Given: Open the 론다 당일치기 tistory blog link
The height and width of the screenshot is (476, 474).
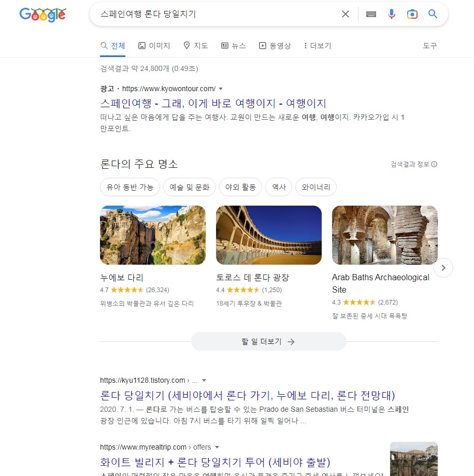Looking at the screenshot, I should coord(247,395).
